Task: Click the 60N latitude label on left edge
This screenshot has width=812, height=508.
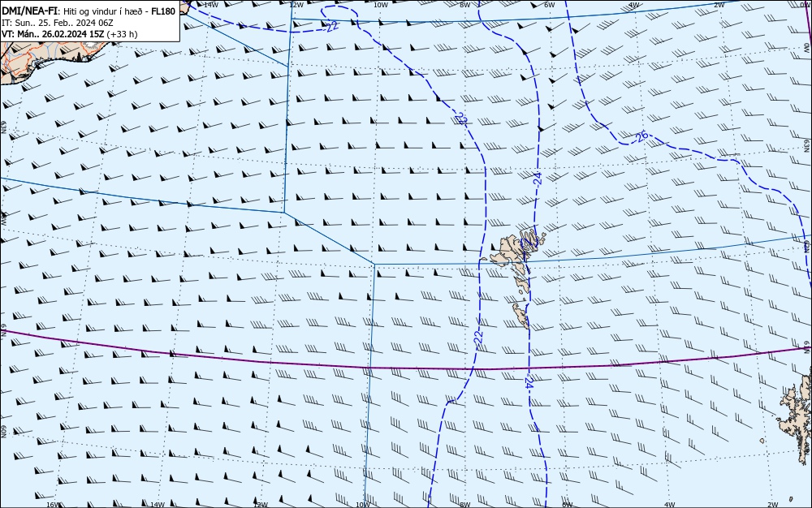Action: tap(3, 433)
